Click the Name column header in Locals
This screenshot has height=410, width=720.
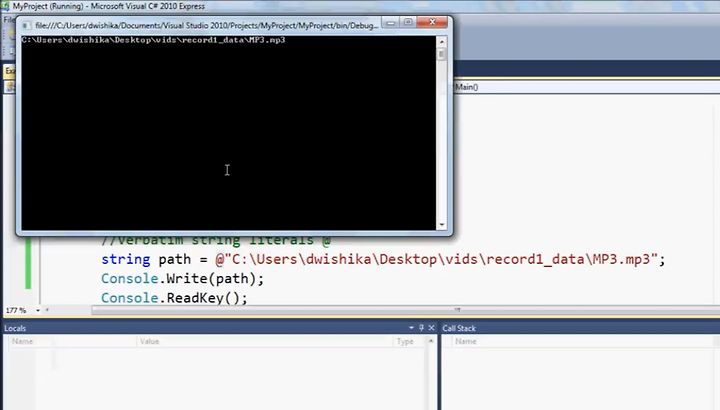pyautogui.click(x=71, y=342)
